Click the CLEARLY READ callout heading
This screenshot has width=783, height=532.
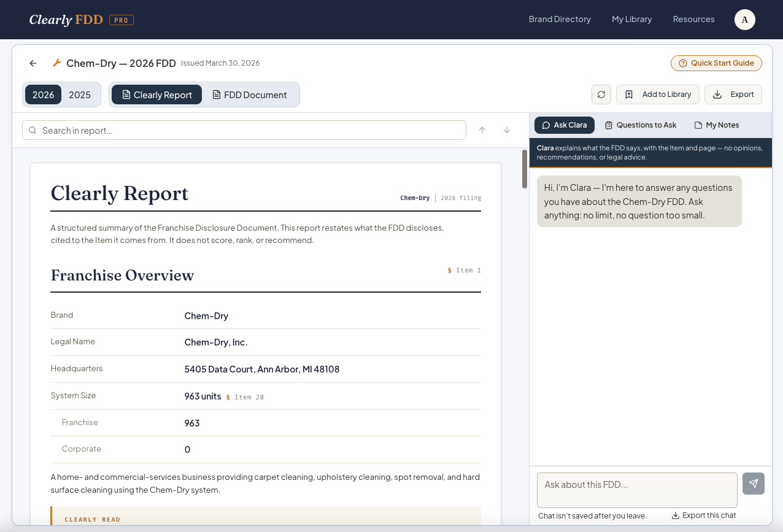(93, 519)
